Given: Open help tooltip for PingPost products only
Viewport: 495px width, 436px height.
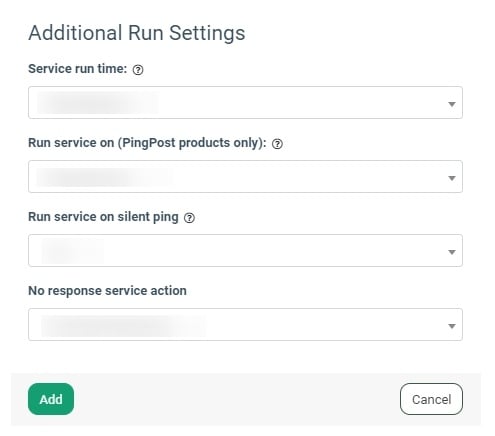Looking at the screenshot, I should 277,144.
